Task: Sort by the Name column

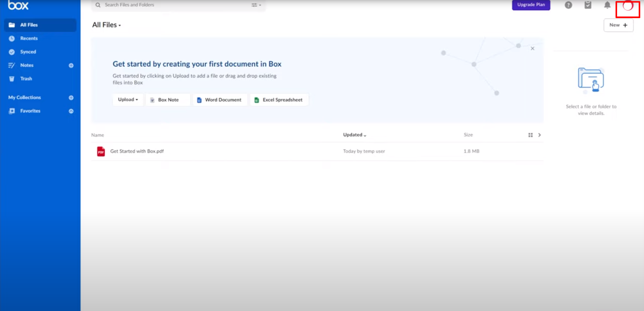Action: click(x=97, y=135)
